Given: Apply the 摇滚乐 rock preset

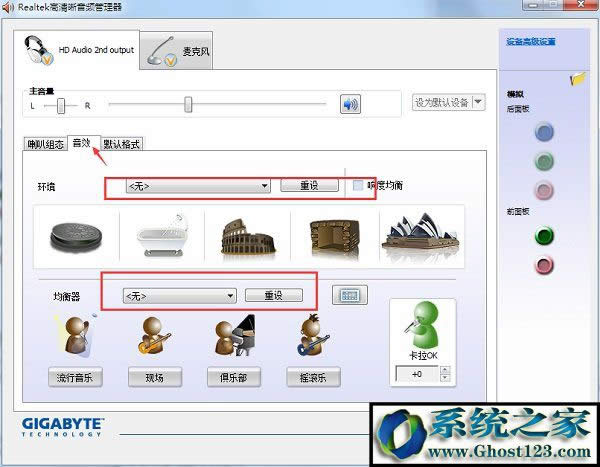Looking at the screenshot, I should 313,377.
